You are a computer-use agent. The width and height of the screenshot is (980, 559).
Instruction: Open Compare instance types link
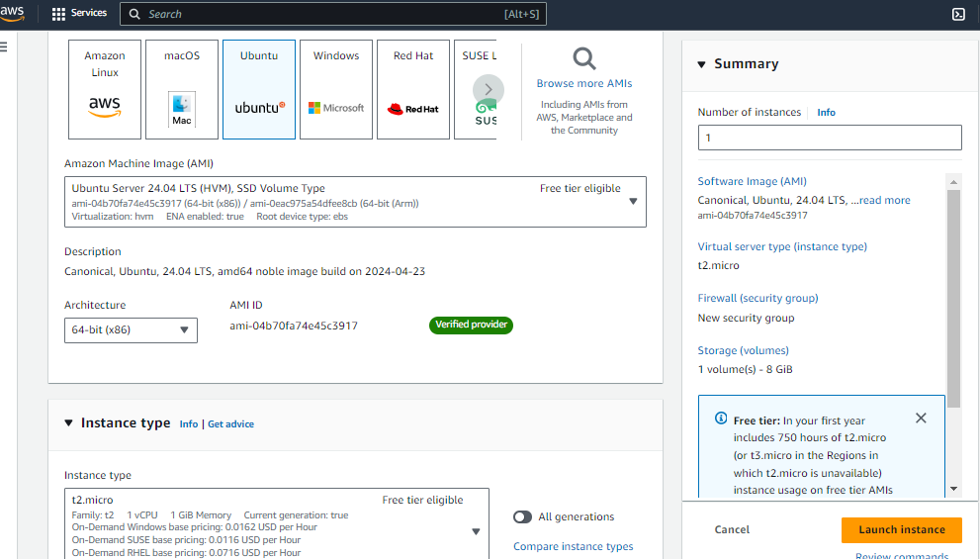pos(574,546)
